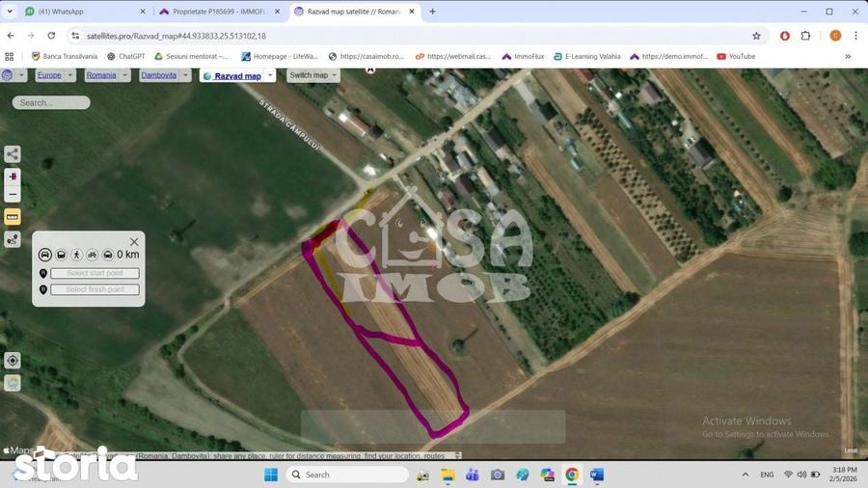The height and width of the screenshot is (488, 868).
Task: Close the Proprietate P185699 tab
Action: [278, 11]
